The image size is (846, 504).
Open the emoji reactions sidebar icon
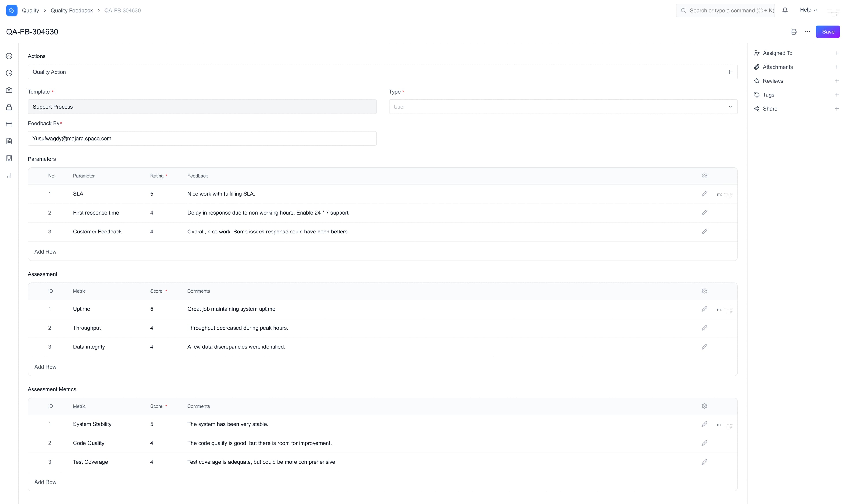(x=9, y=56)
